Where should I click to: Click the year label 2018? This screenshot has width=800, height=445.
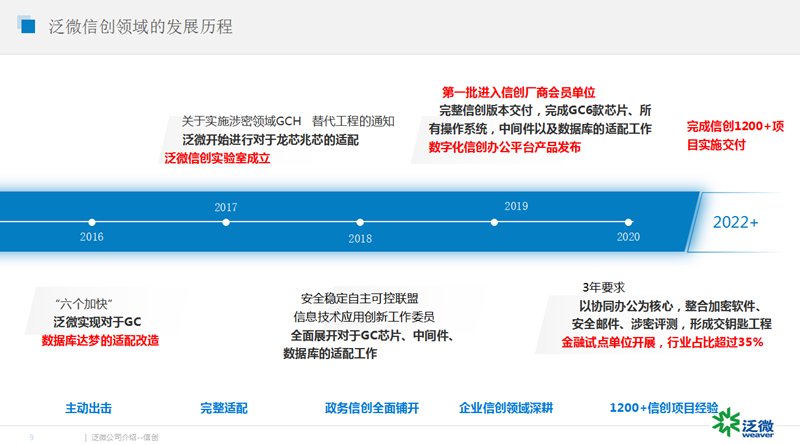pyautogui.click(x=360, y=238)
